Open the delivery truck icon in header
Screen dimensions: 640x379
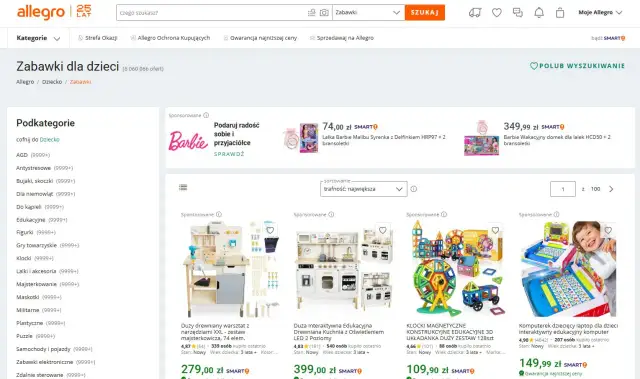[475, 13]
